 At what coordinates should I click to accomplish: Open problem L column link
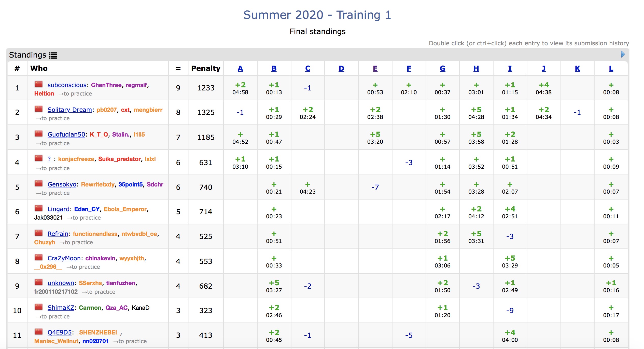click(x=611, y=68)
